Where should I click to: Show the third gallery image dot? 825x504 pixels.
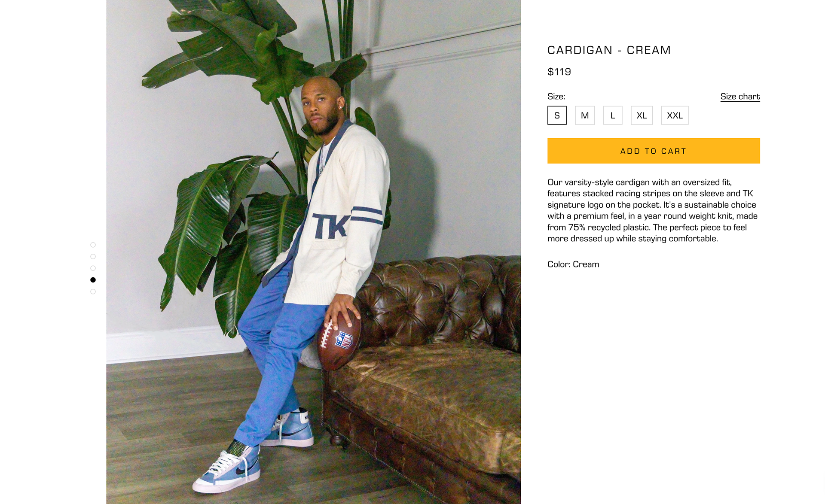pyautogui.click(x=93, y=268)
